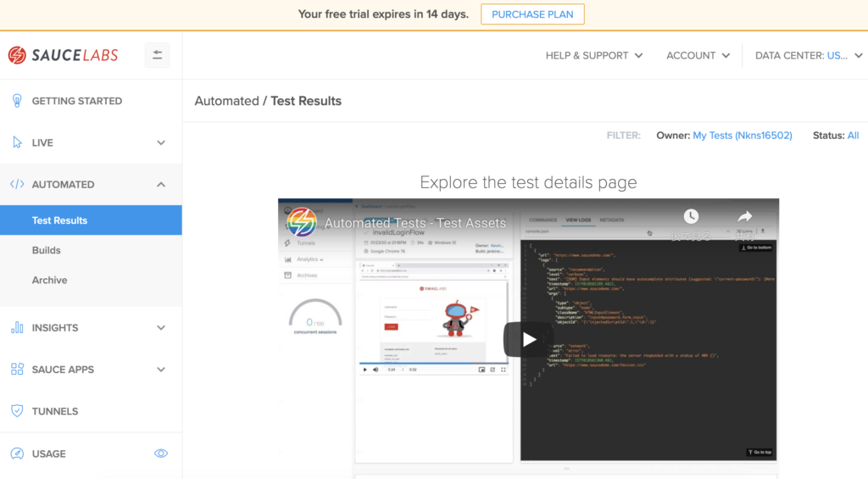Click the Purchase Plan button
This screenshot has width=868, height=479.
[x=532, y=14]
